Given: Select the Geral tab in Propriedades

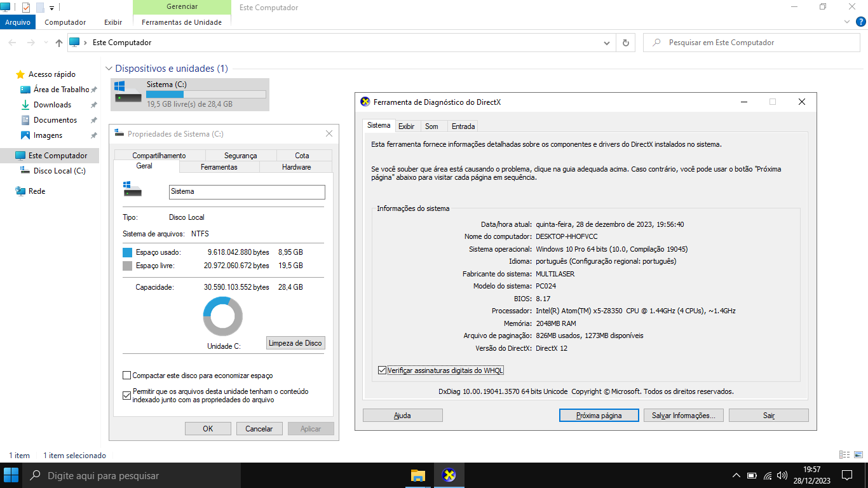Looking at the screenshot, I should pos(144,166).
